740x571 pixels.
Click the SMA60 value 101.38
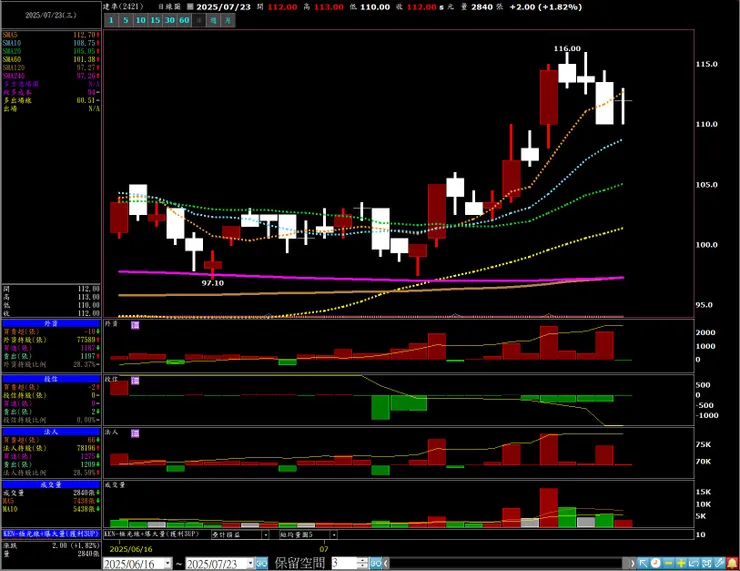coord(86,59)
